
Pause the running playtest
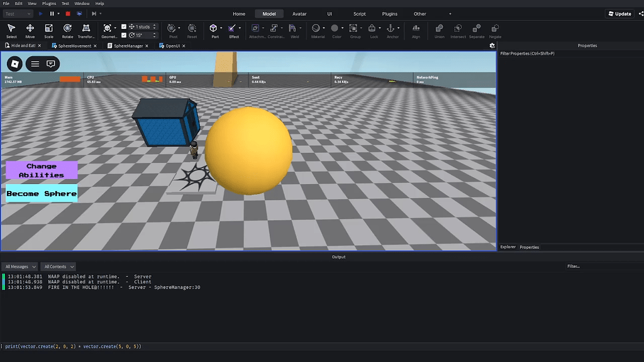click(x=52, y=14)
